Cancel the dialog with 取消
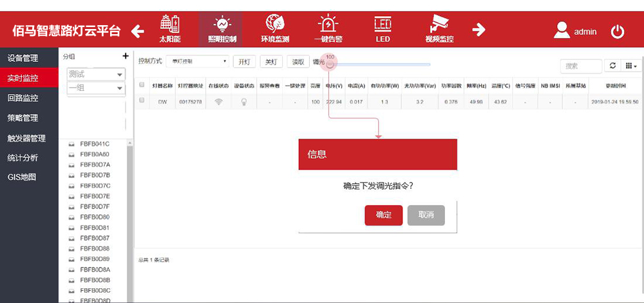 point(426,215)
